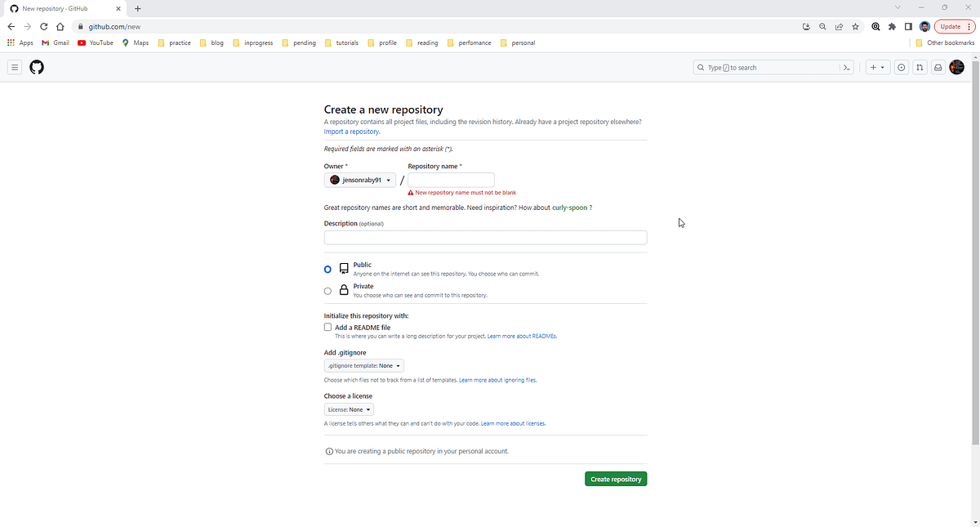This screenshot has height=527, width=980.
Task: Click the browser extensions puzzle icon
Action: (891, 26)
